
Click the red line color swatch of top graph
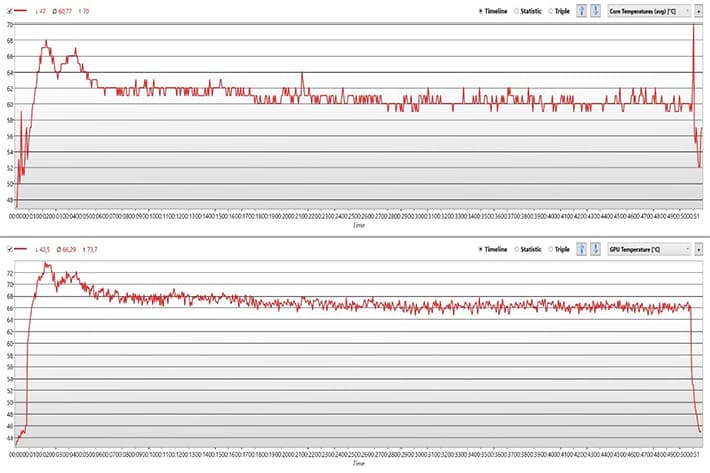pyautogui.click(x=21, y=11)
